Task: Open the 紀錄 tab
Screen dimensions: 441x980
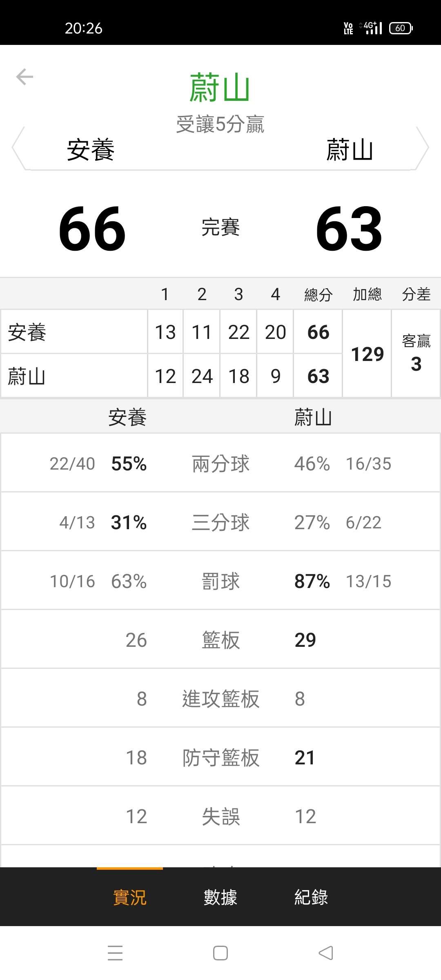Action: tap(311, 897)
